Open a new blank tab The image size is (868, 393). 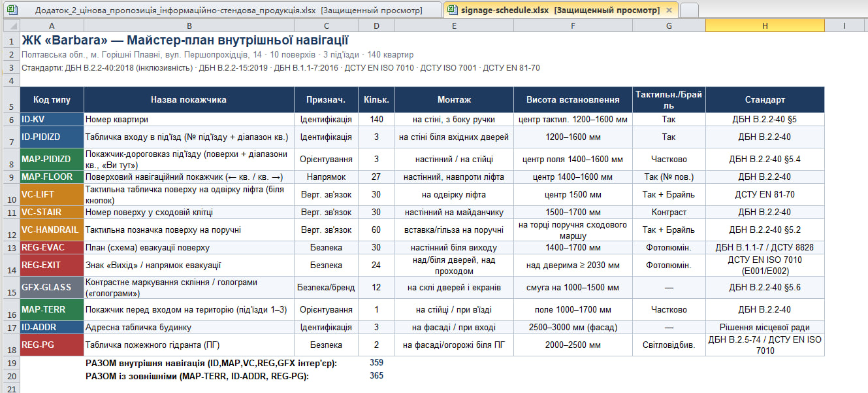pos(689,10)
